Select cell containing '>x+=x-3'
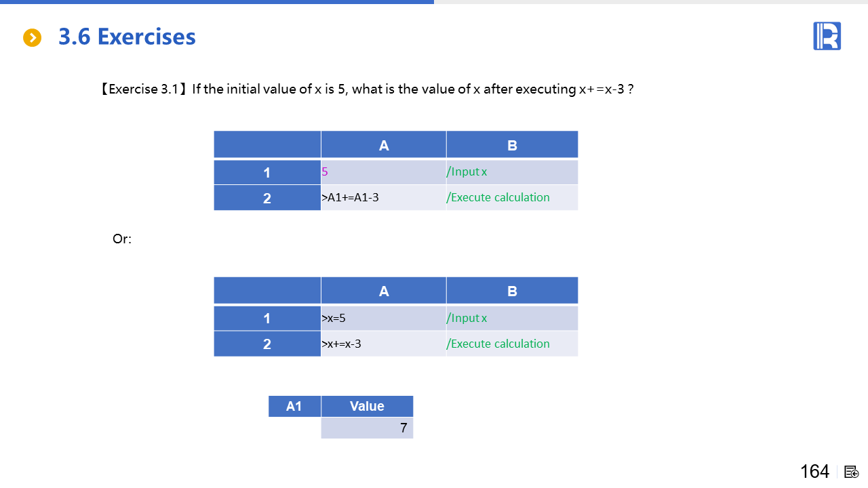This screenshot has height=488, width=868. coord(383,344)
